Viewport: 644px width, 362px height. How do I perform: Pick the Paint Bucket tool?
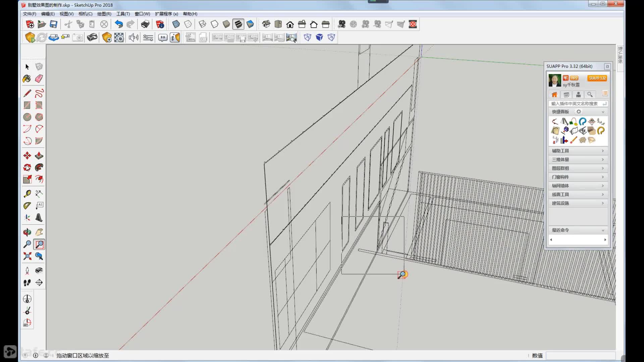[x=27, y=79]
